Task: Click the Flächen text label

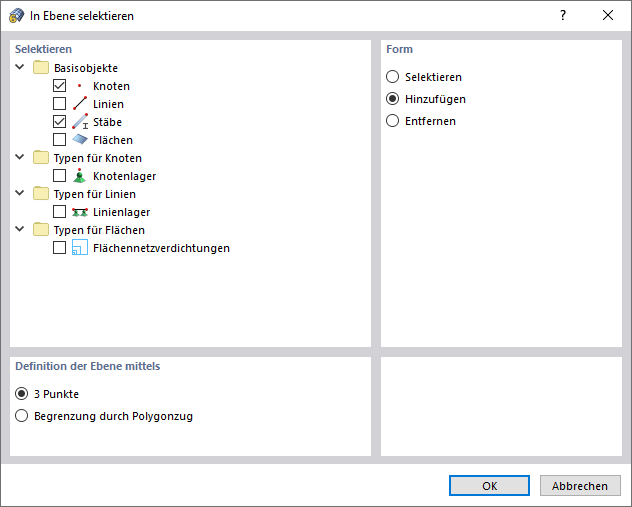Action: point(113,140)
